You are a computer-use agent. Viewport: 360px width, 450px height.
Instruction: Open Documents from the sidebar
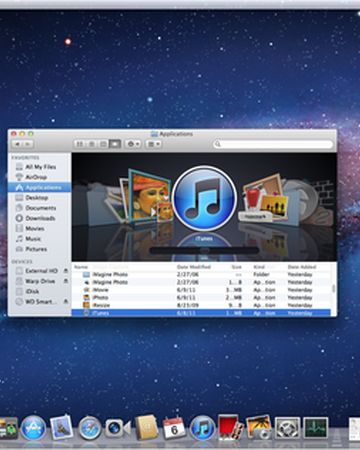(39, 208)
